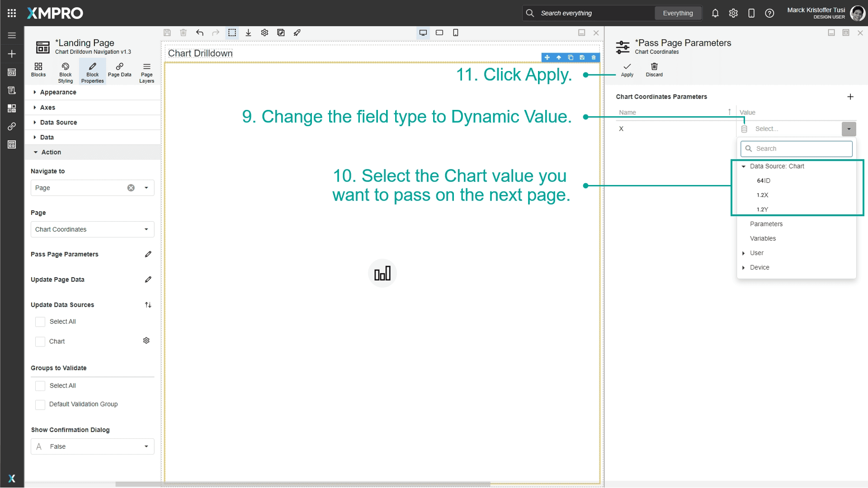Open the page settings gear in the toolbar

point(264,33)
